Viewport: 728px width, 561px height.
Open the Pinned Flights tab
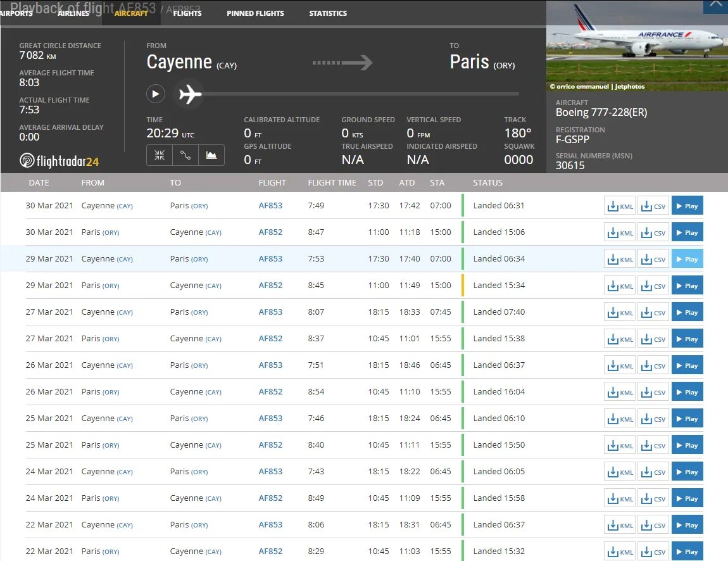pos(255,13)
